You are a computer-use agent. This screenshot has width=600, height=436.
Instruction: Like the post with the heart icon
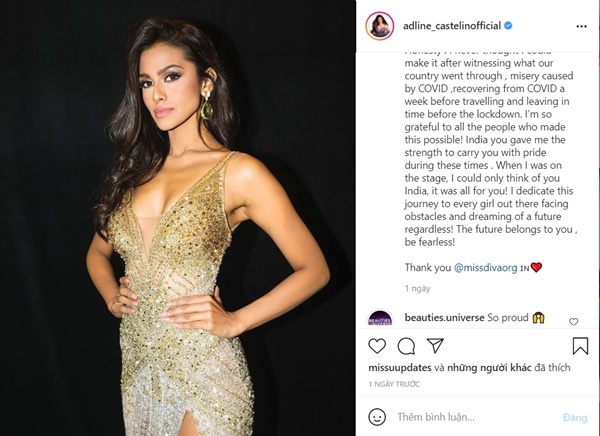377,346
